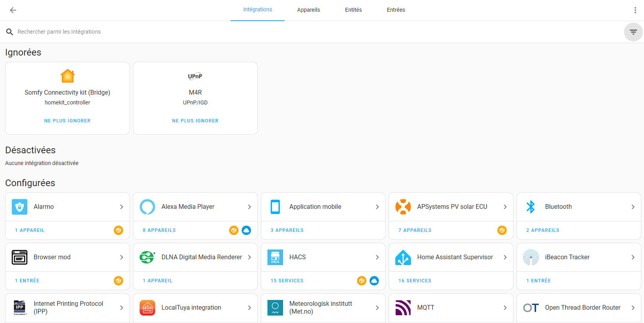
Task: Open DLNA's 1 APPAREIL link
Action: (x=158, y=281)
